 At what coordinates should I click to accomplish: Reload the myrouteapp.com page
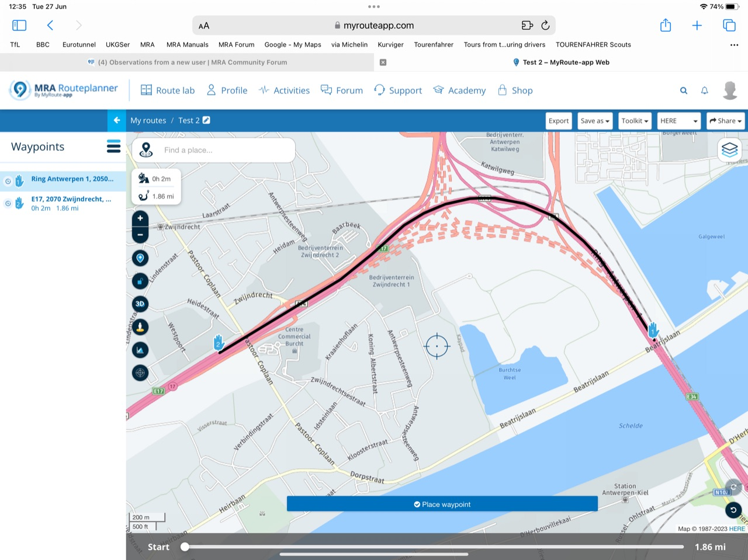pyautogui.click(x=545, y=25)
